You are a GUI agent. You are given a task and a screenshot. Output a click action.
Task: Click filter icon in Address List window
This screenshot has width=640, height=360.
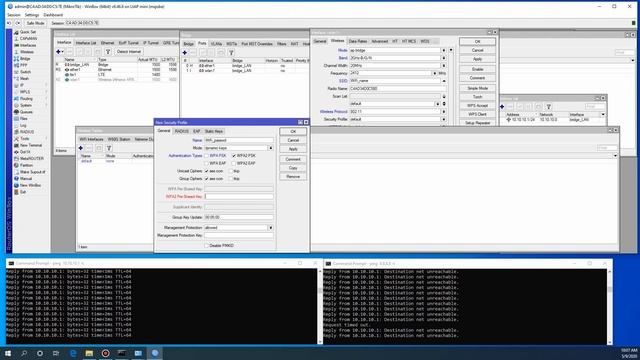(549, 107)
